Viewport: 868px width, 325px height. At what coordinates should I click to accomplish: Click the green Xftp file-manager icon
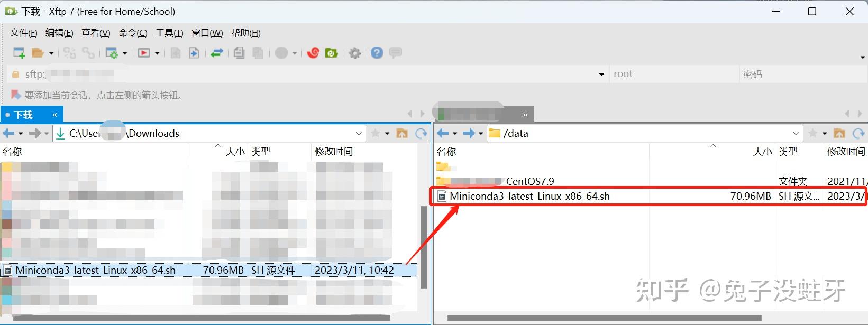[332, 53]
